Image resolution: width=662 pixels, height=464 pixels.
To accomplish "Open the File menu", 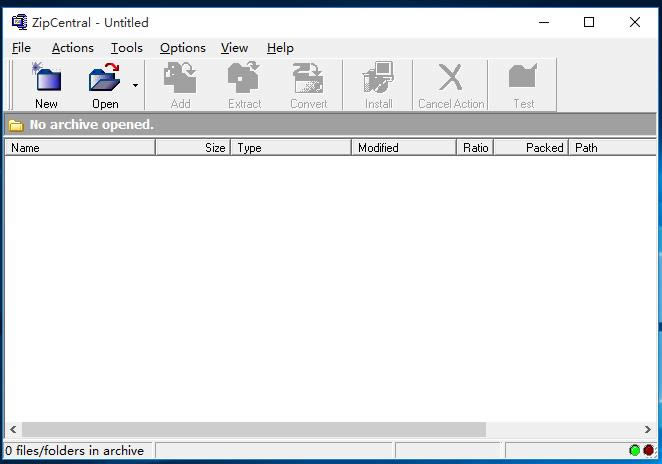I will (x=21, y=48).
